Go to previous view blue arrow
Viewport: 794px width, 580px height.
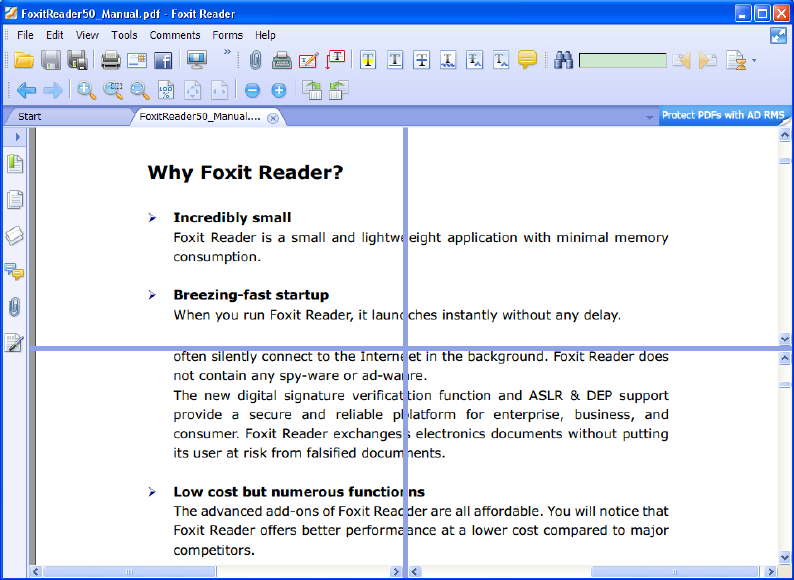tap(26, 91)
